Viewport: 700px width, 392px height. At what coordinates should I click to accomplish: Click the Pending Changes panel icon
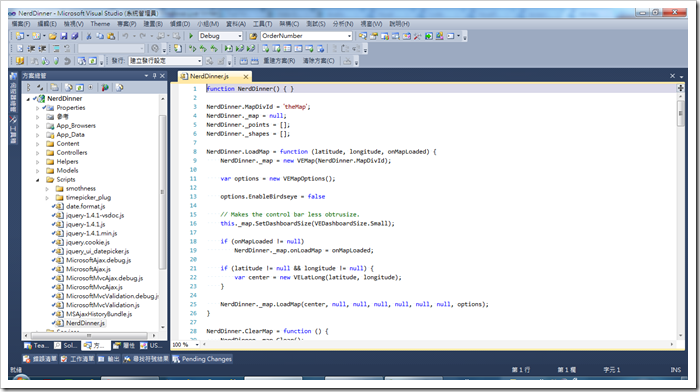coord(176,359)
